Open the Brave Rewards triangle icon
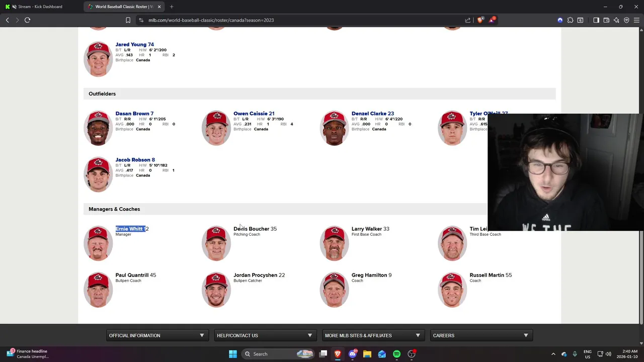This screenshot has height=362, width=644. point(492,20)
